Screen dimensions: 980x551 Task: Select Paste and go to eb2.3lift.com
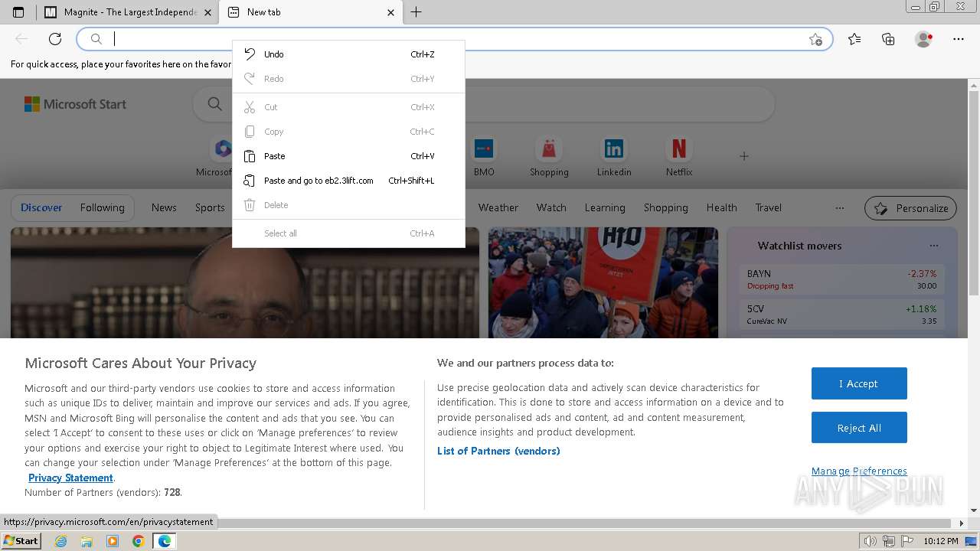(348, 181)
